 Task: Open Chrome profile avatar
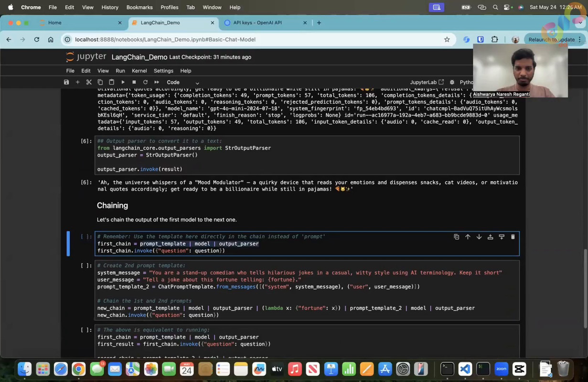click(x=515, y=40)
